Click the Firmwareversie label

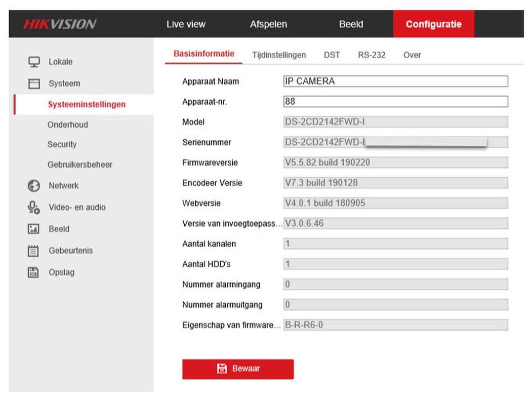[210, 163]
